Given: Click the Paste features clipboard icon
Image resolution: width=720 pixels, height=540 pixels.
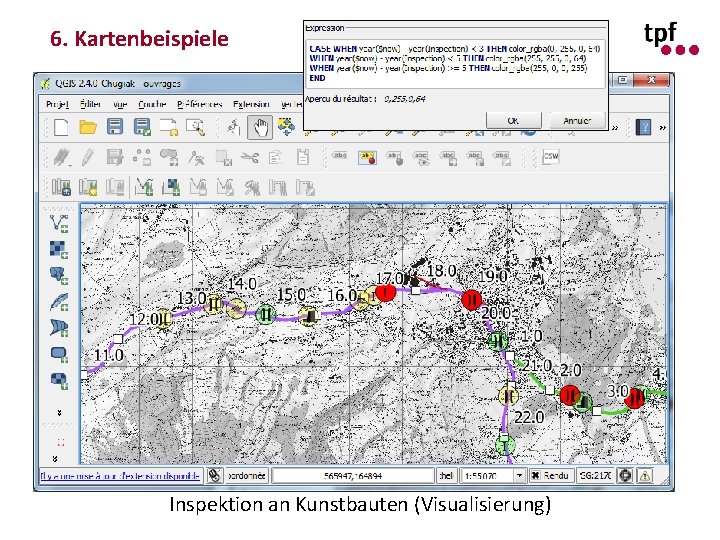Looking at the screenshot, I should 303,157.
